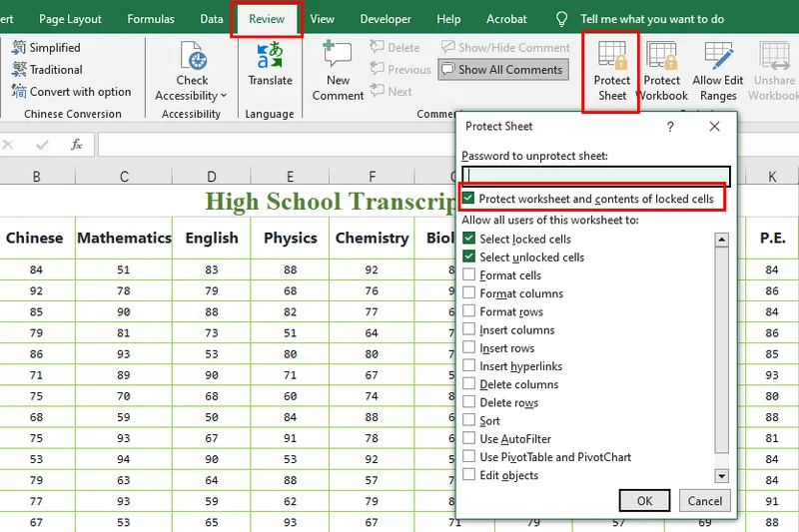
Task: Expand the Check Accessibility dropdown arrow
Action: (224, 96)
